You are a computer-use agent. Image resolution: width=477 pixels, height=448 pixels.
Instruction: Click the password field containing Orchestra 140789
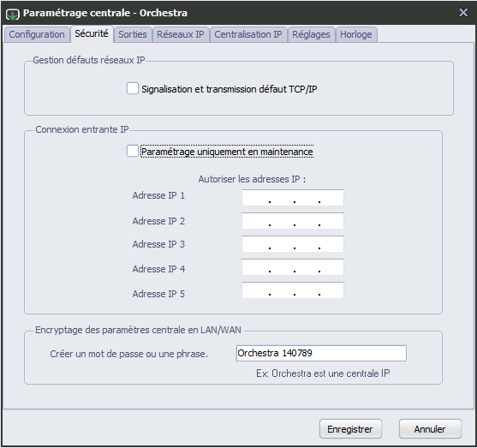coord(321,353)
